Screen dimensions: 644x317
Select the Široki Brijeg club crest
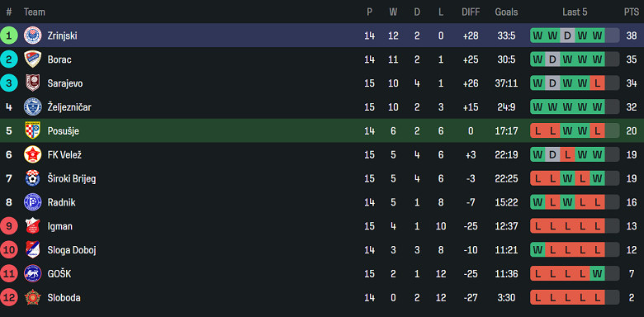tap(32, 178)
